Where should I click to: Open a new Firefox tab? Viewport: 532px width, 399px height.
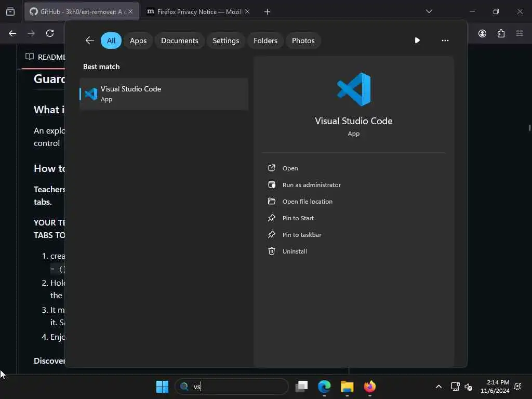point(268,12)
